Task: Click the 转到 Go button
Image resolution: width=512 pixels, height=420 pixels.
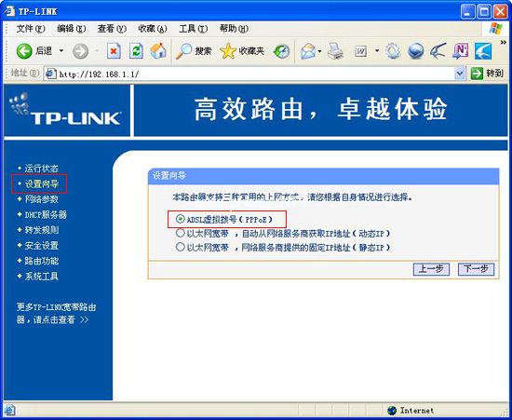Action: [487, 74]
